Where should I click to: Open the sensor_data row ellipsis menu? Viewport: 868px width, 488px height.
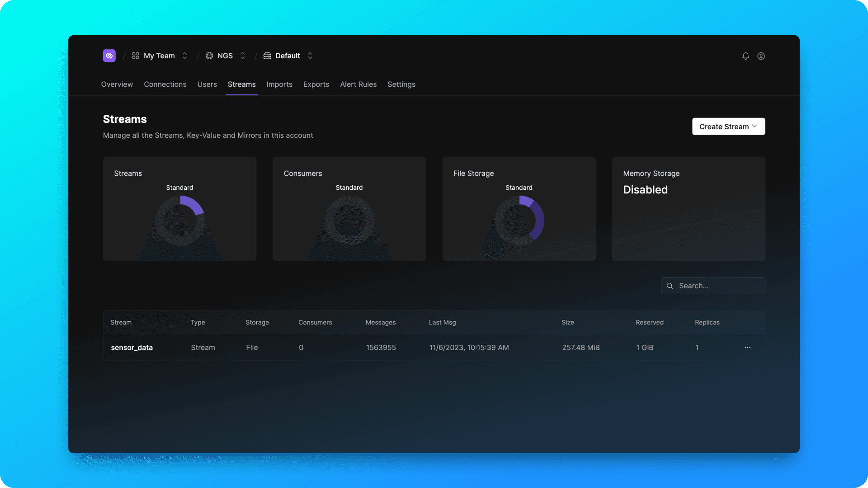click(747, 347)
